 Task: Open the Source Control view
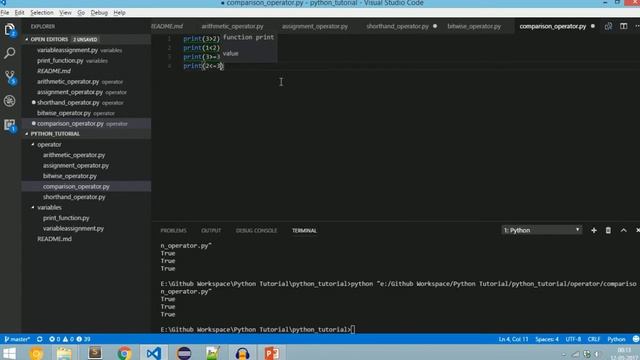tap(9, 77)
